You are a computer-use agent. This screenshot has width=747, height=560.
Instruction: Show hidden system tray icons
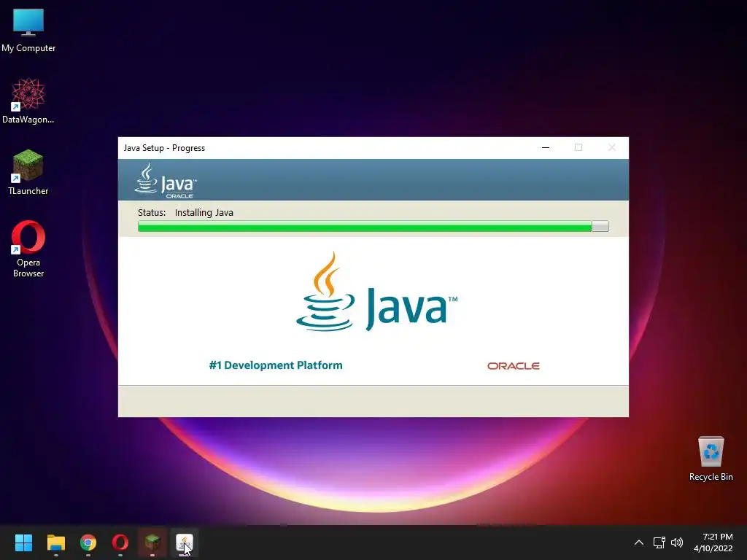[639, 542]
